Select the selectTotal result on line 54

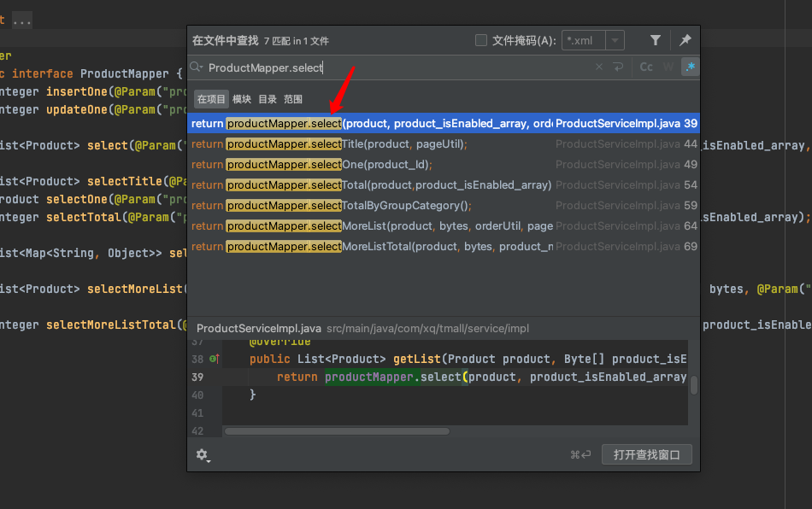point(444,184)
